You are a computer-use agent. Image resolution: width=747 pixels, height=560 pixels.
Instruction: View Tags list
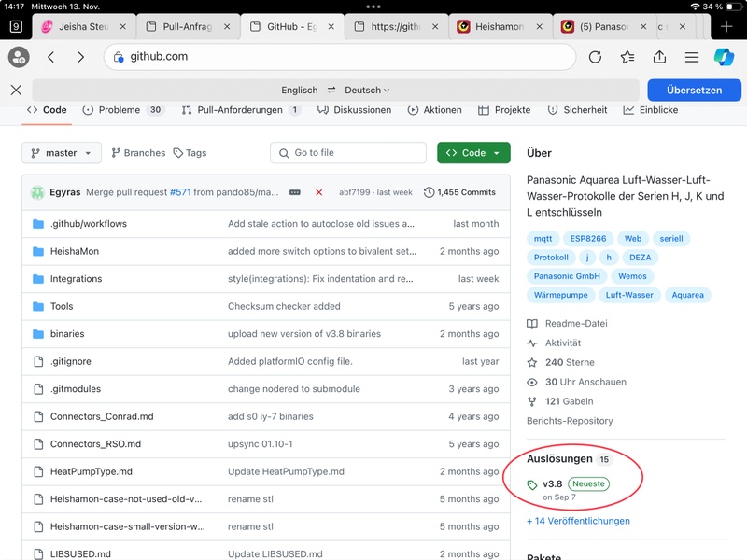pos(190,153)
